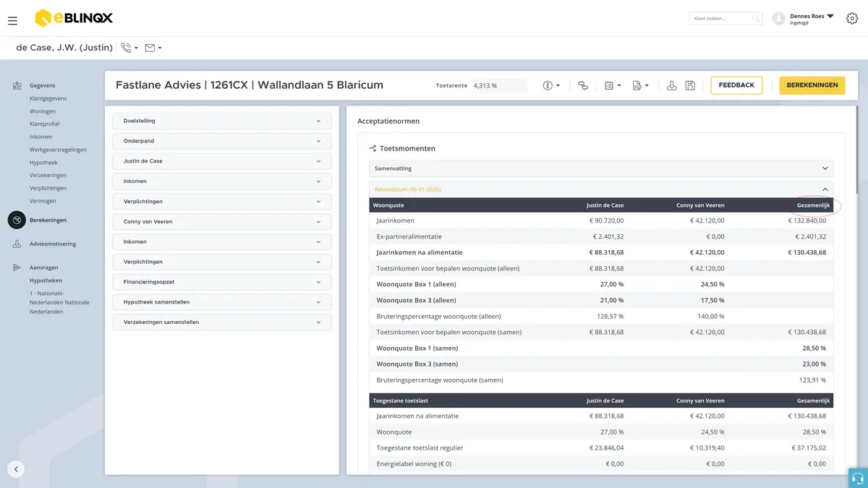Expand the Samenvatting panel

point(601,168)
